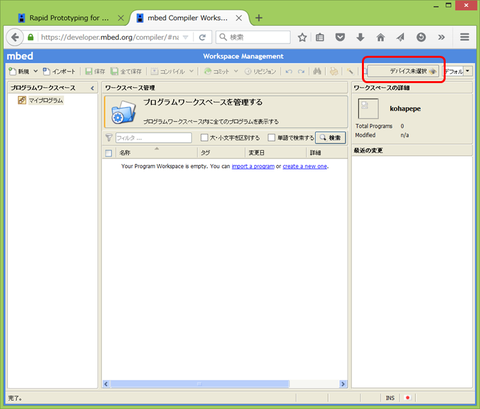Screen dimensions: 480x409
Task: Click the paper-plane send icon
Action: coord(401,37)
